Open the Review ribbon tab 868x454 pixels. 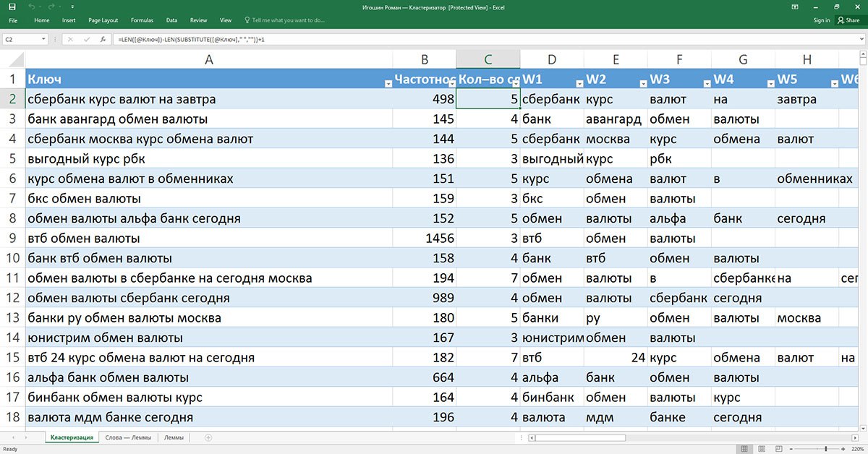198,20
